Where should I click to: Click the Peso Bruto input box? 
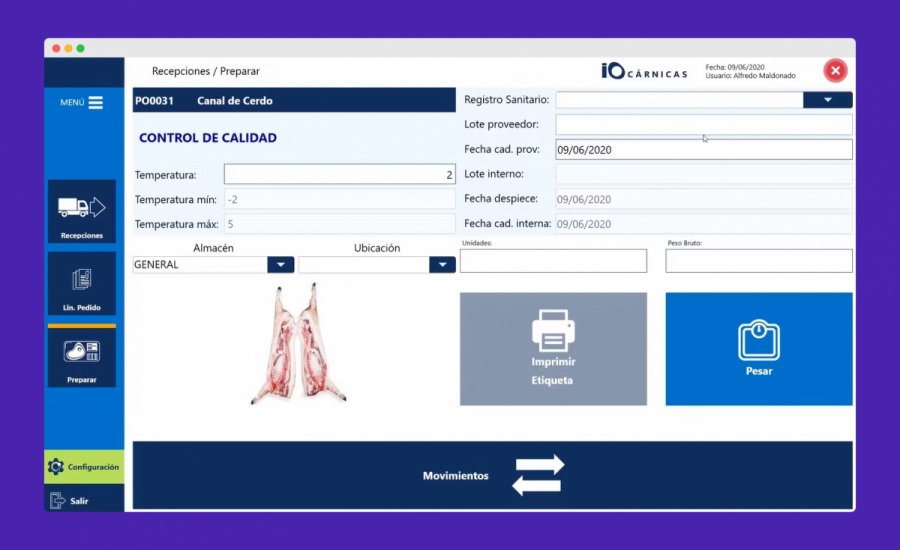(758, 261)
